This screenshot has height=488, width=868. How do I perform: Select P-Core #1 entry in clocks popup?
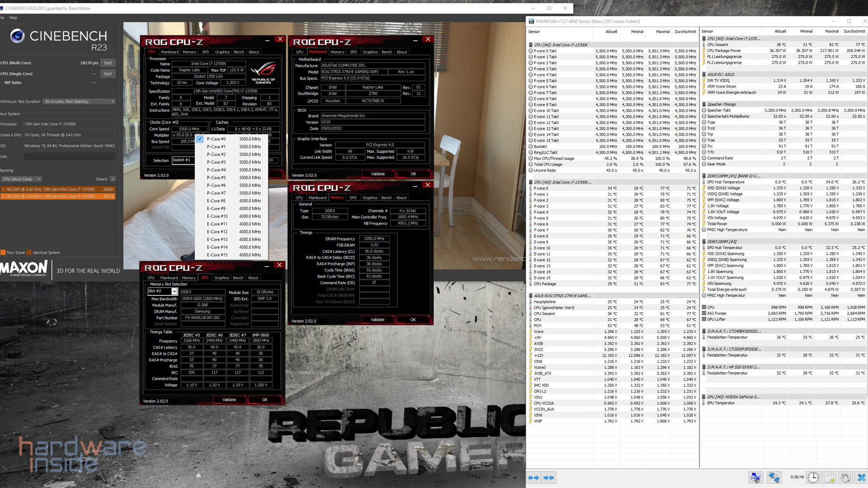(x=231, y=147)
